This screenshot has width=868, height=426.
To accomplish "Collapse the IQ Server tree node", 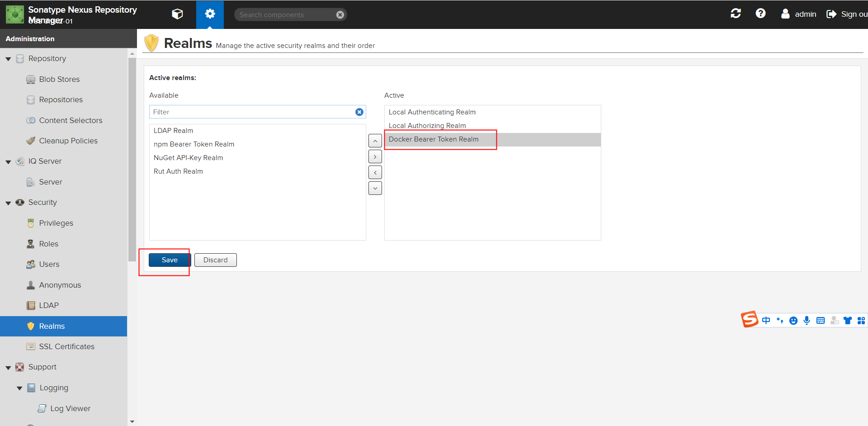I will 8,161.
